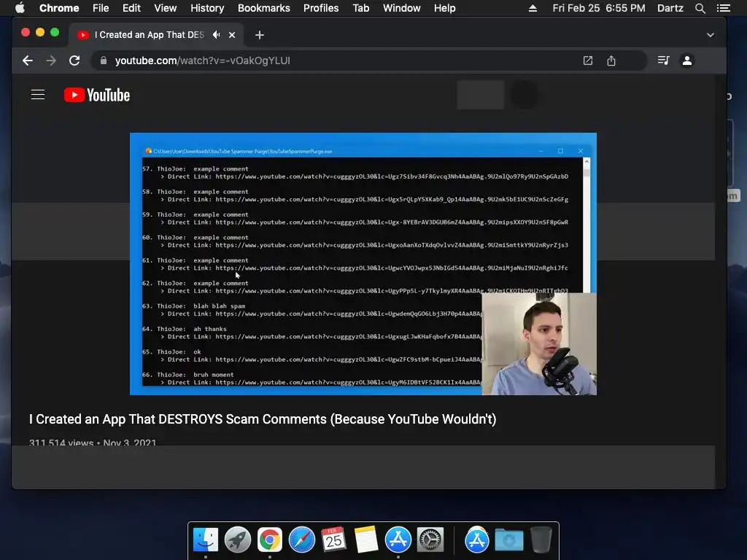Open Finder from the Dock
This screenshot has width=747, height=560.
pyautogui.click(x=205, y=540)
